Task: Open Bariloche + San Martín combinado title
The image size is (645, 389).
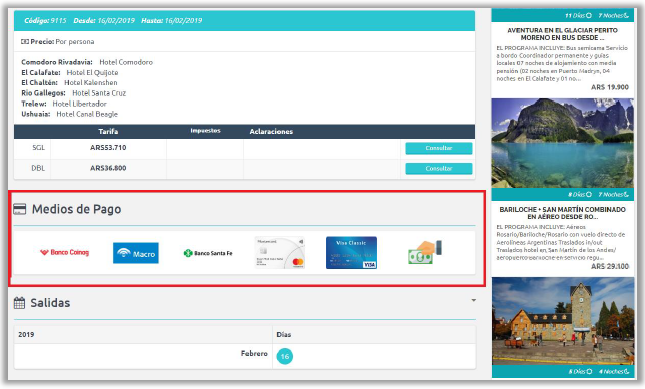Action: point(562,213)
